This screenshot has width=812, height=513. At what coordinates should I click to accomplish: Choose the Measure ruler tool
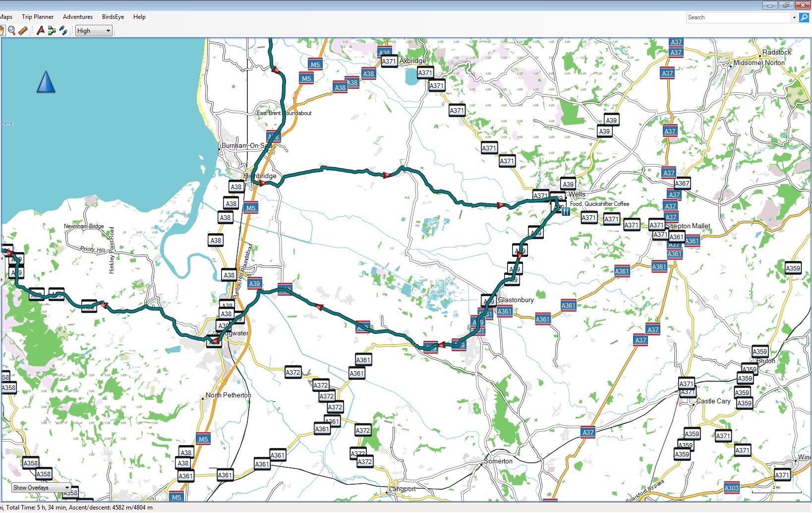[x=23, y=31]
